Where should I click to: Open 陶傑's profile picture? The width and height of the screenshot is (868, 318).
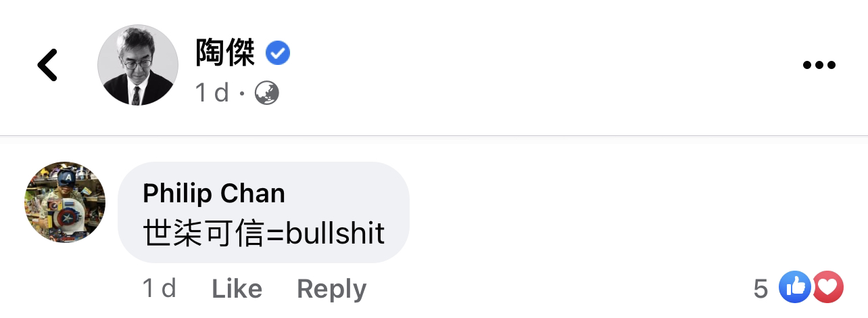[138, 65]
